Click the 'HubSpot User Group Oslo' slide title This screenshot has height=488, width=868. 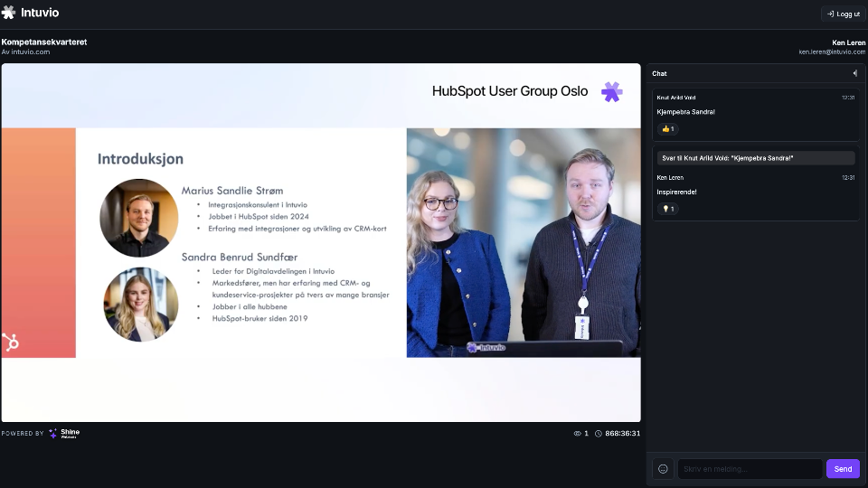(x=510, y=91)
